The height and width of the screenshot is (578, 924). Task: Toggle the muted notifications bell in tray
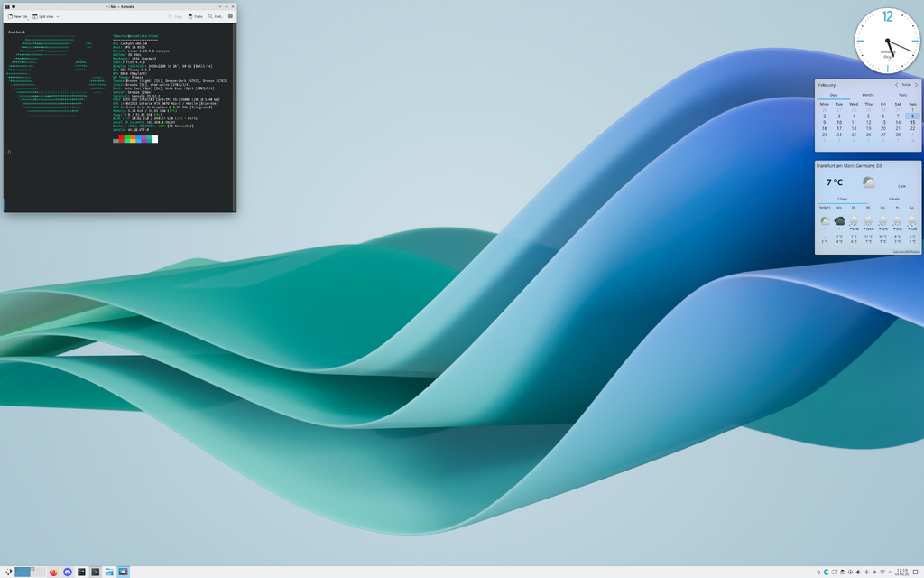[818, 572]
